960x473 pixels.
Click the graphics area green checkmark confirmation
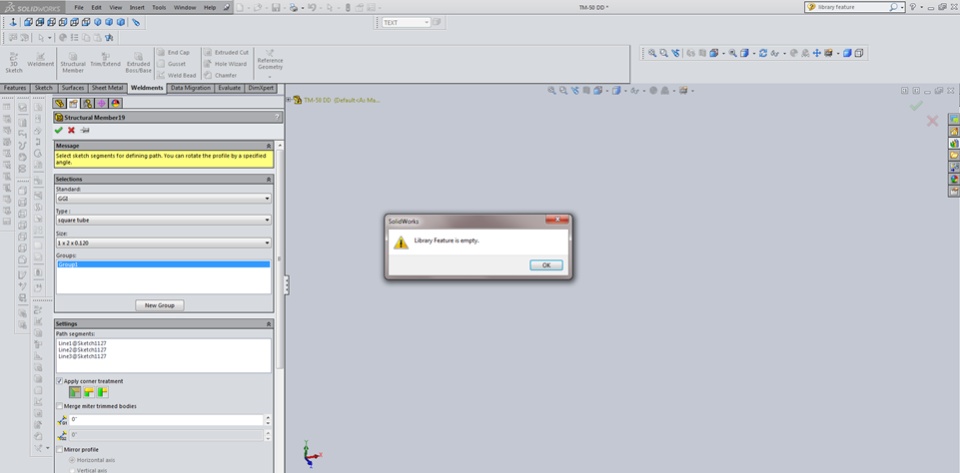click(x=916, y=106)
